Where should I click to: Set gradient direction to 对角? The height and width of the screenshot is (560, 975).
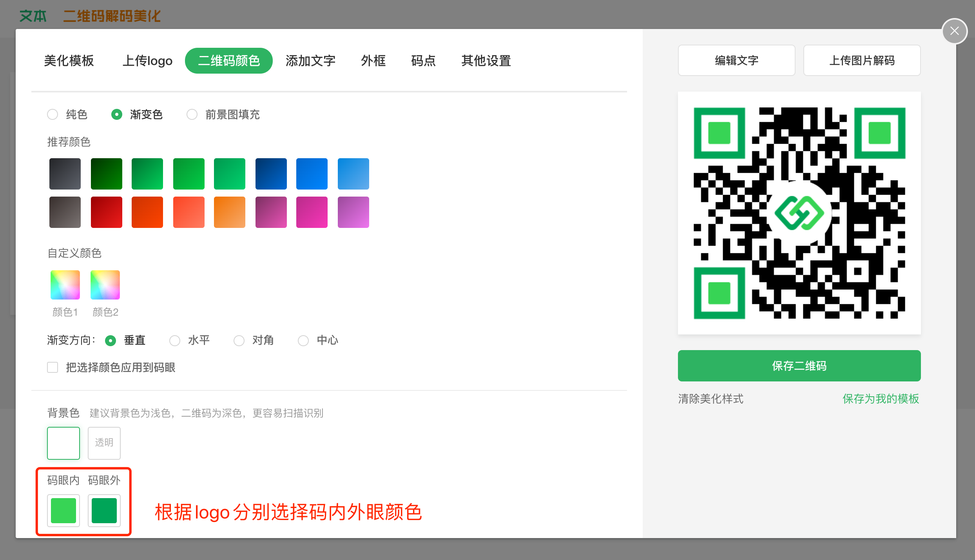[239, 341]
